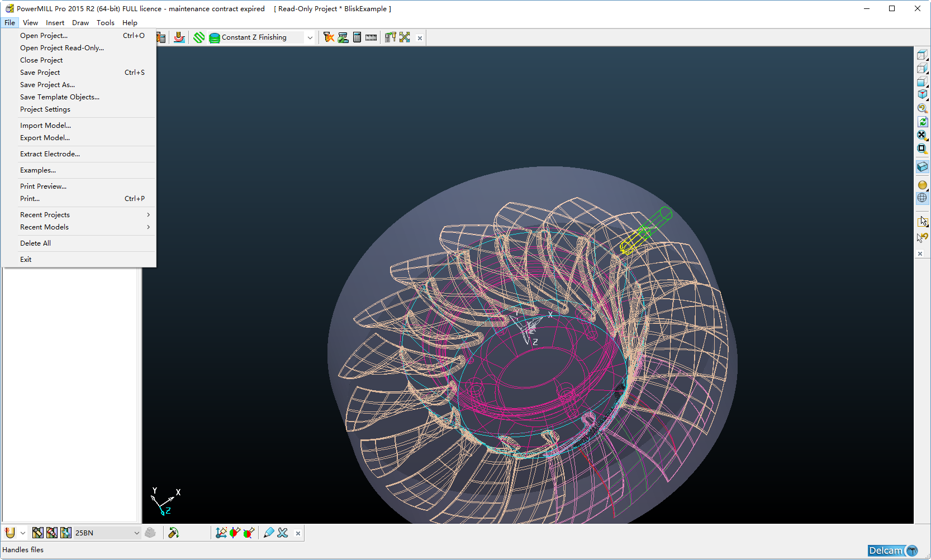931x560 pixels.
Task: Click the zoom to fit icon
Action: click(x=922, y=135)
